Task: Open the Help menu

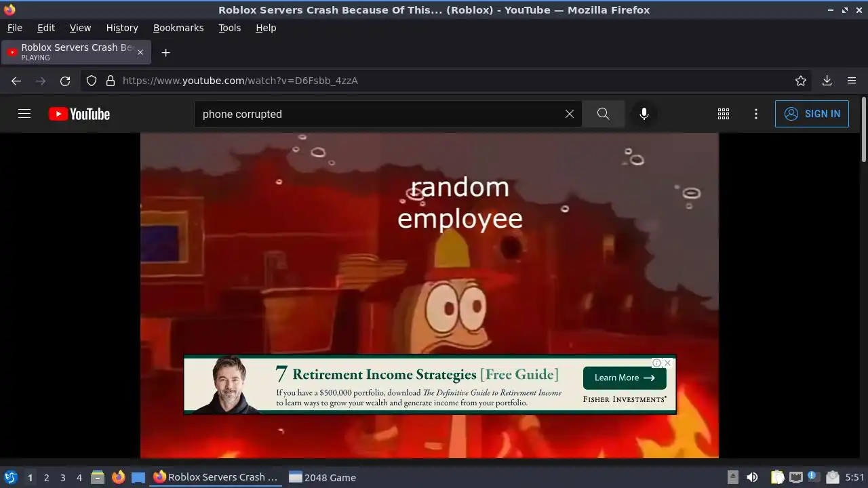Action: [x=266, y=28]
